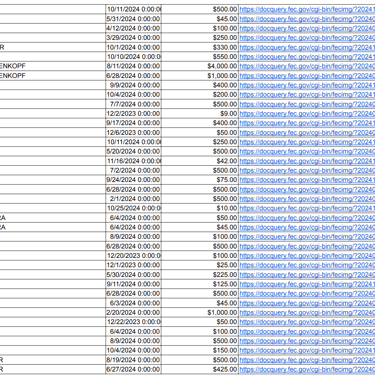
Task: Select the $75.00 amount cell
Action: point(200,180)
